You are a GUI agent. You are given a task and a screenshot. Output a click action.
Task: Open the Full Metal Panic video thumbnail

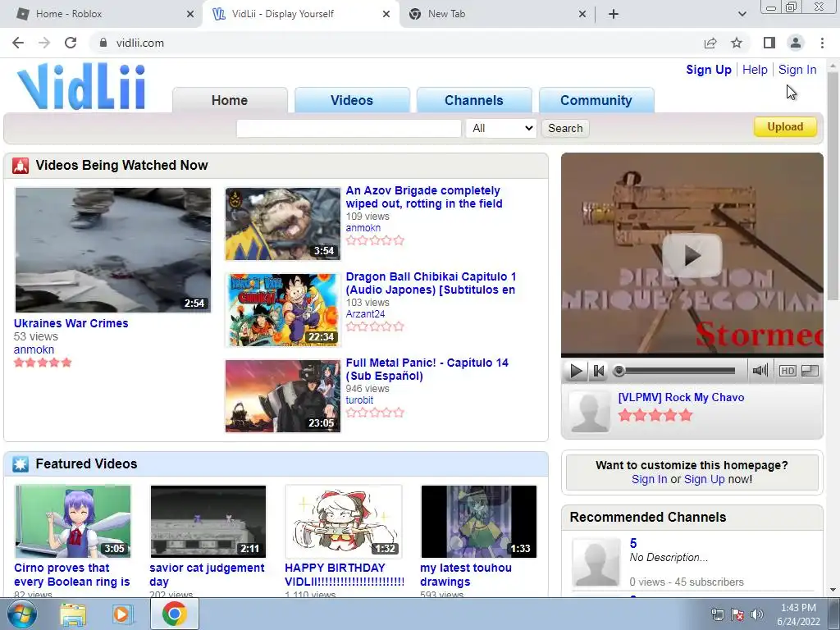(x=283, y=396)
